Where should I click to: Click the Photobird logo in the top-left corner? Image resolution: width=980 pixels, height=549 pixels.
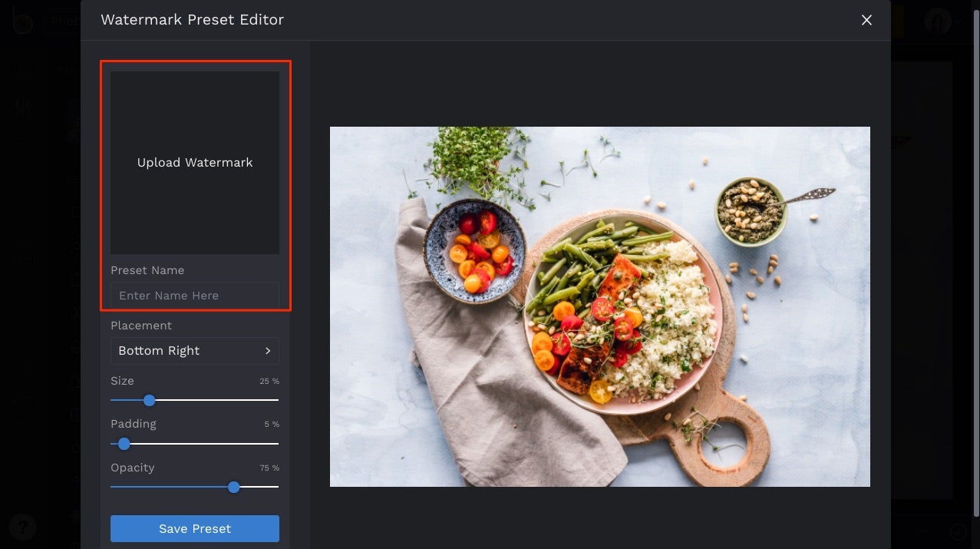(x=21, y=21)
